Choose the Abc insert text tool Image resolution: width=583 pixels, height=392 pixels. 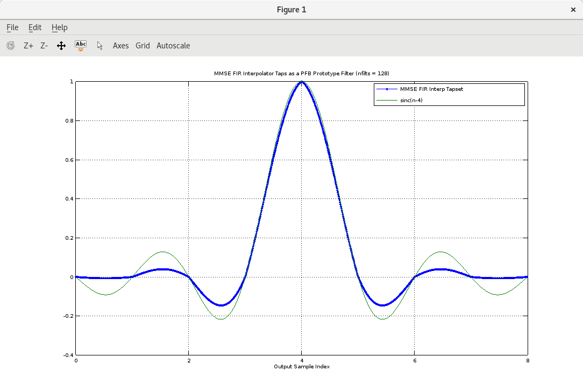point(81,45)
